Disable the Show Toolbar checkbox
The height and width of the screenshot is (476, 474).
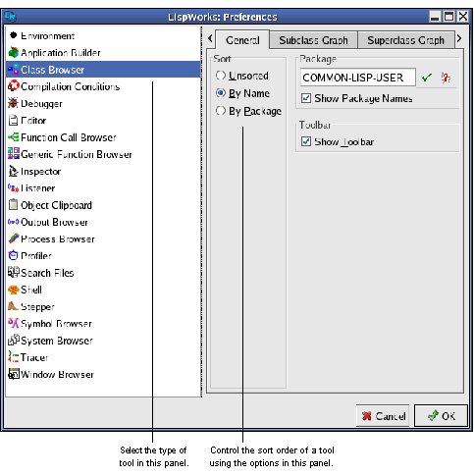pos(306,141)
